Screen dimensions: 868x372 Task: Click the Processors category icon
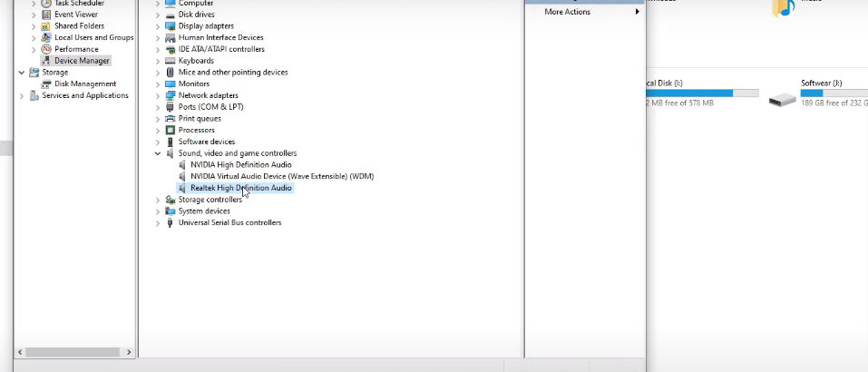click(x=171, y=131)
